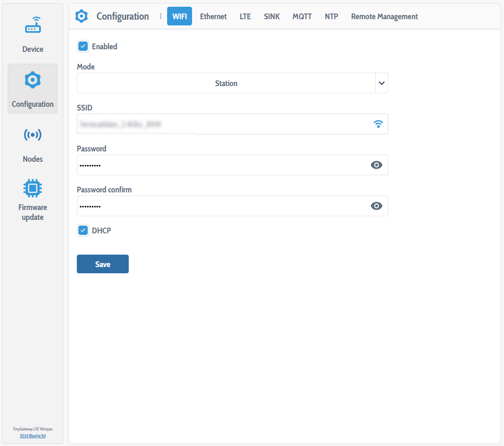Click the Configuration header gear icon
Viewport: 504px width, 446px height.
(81, 16)
